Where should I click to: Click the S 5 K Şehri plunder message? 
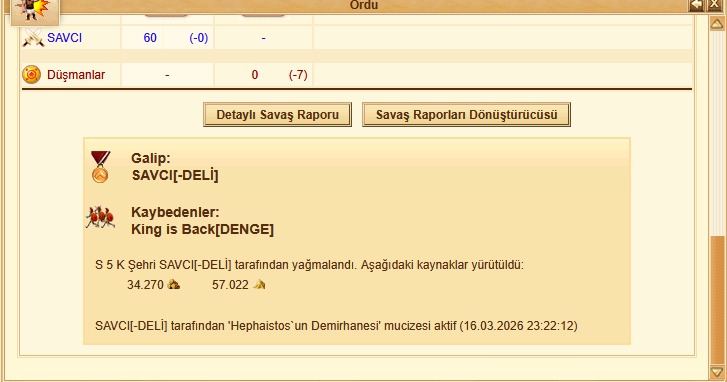tap(309, 265)
